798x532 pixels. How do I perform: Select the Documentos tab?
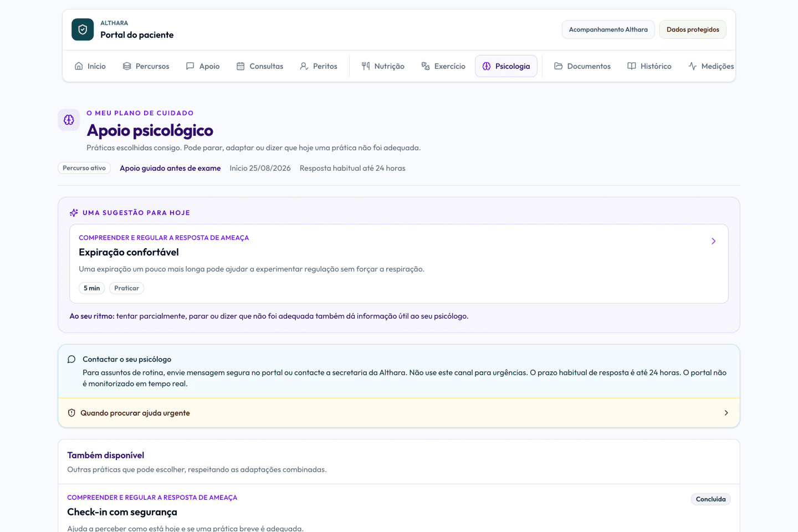tap(582, 66)
